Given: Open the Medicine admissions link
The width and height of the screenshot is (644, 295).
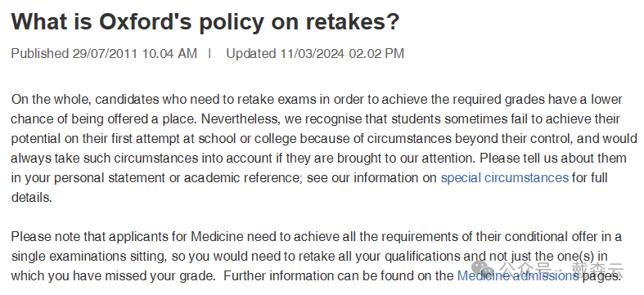Looking at the screenshot, I should (x=518, y=275).
